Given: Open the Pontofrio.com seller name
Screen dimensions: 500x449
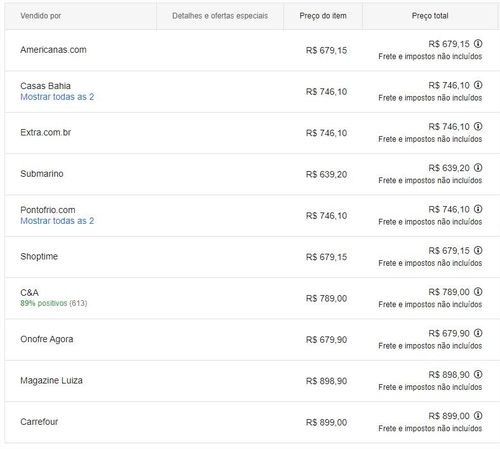Looking at the screenshot, I should coord(48,210).
